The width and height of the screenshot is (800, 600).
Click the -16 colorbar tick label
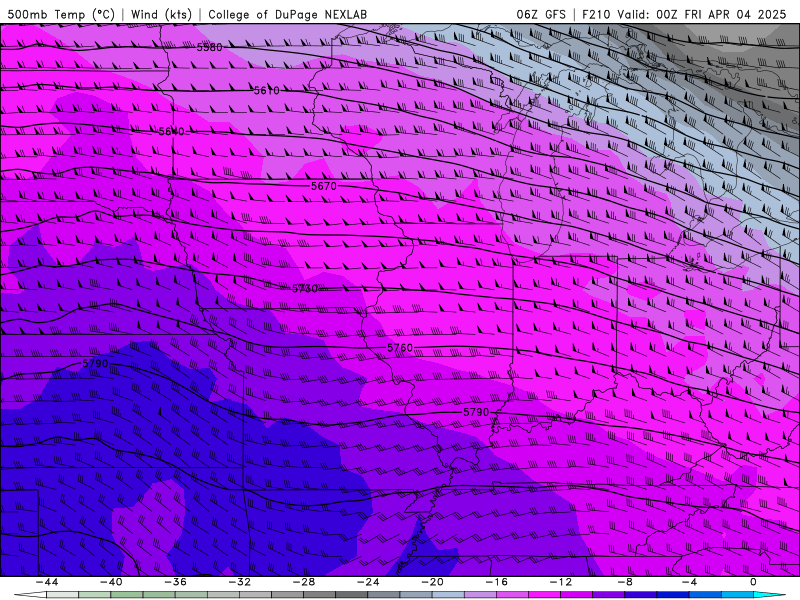pos(497,582)
